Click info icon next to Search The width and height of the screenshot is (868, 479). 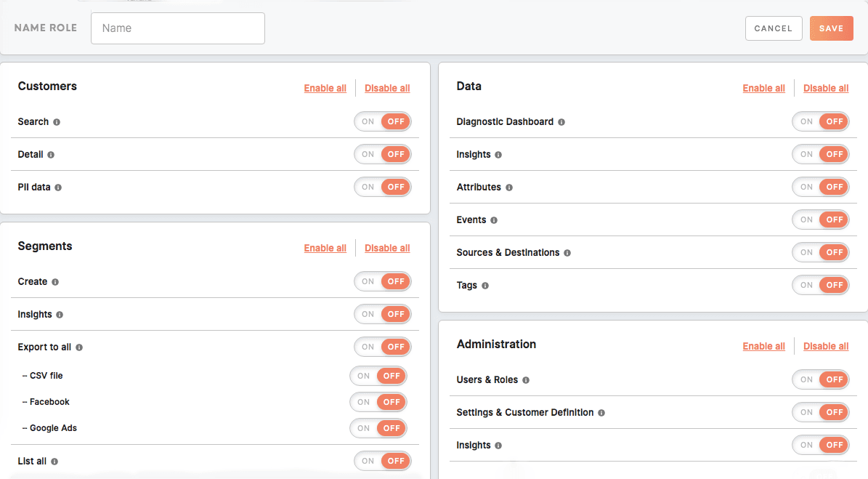tap(57, 122)
